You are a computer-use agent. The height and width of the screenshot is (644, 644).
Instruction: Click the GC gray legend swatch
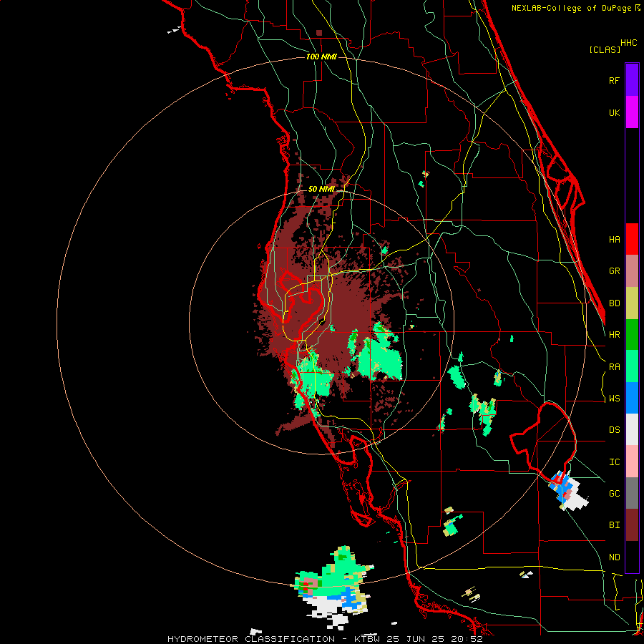tap(632, 493)
